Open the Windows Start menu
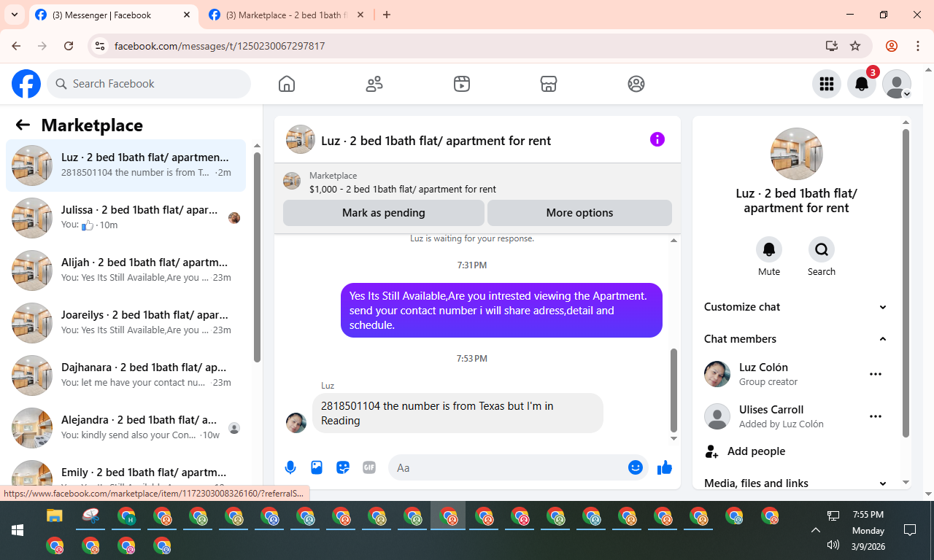The width and height of the screenshot is (934, 560). point(18,530)
